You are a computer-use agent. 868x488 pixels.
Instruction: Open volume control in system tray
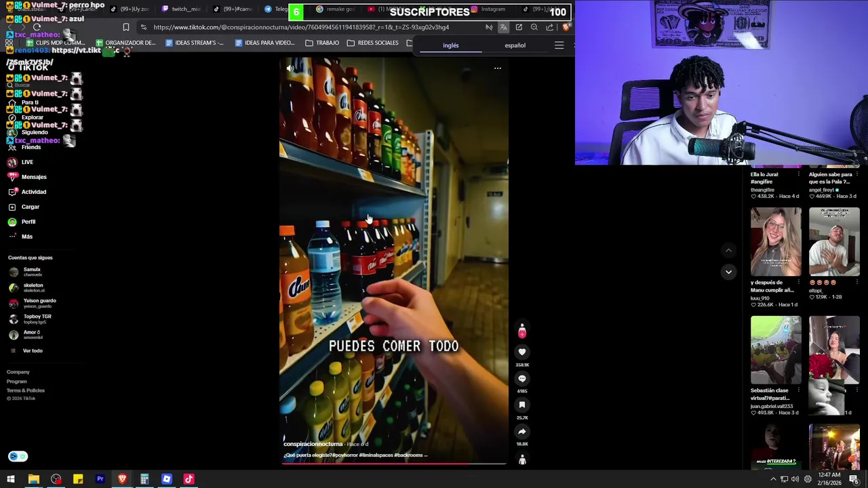[795, 479]
